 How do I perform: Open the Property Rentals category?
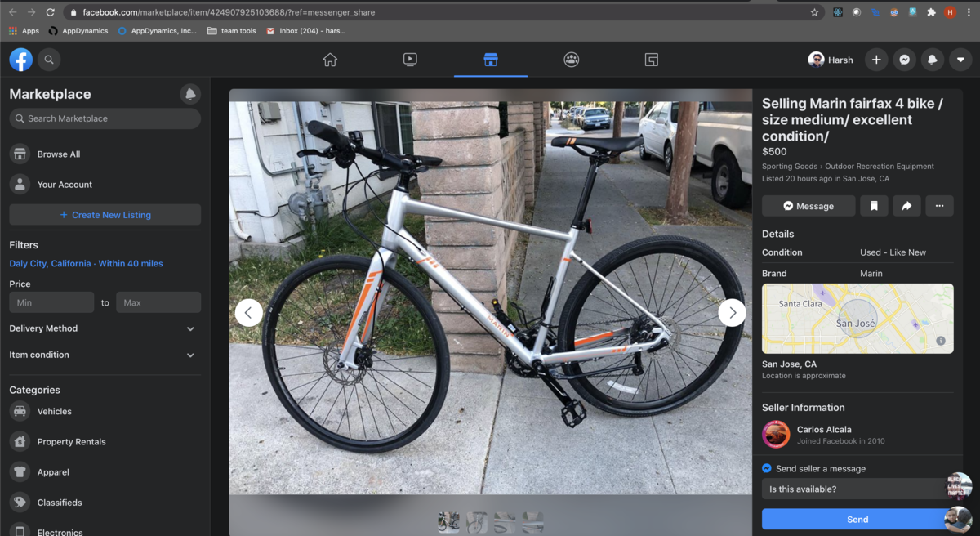click(x=105, y=442)
